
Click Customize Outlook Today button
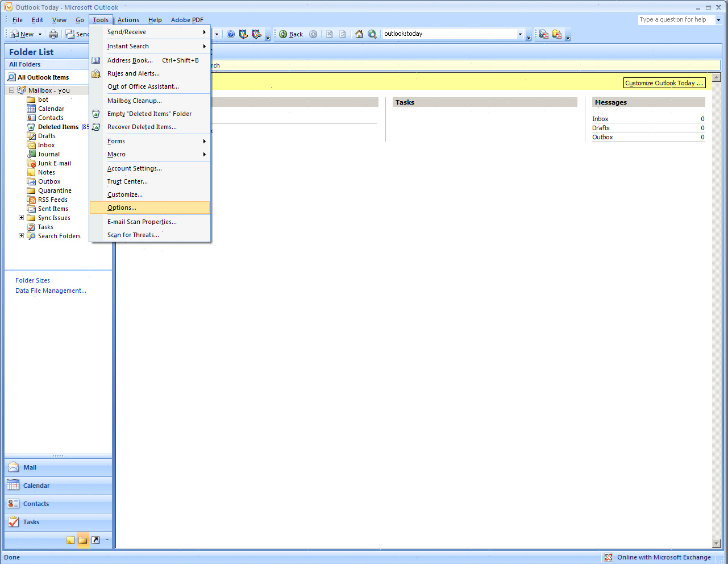coord(664,83)
